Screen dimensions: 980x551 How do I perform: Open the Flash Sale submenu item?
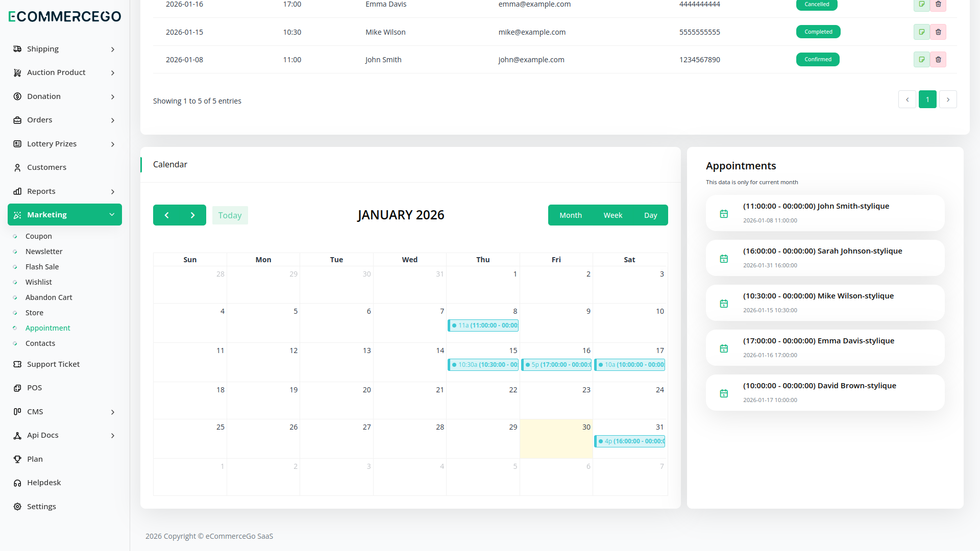(x=42, y=267)
